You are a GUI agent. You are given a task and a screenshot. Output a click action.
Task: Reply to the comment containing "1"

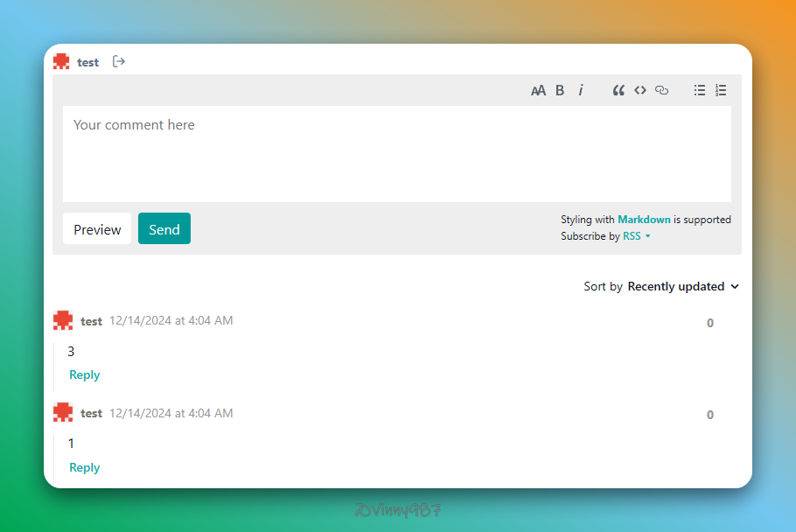coord(85,467)
